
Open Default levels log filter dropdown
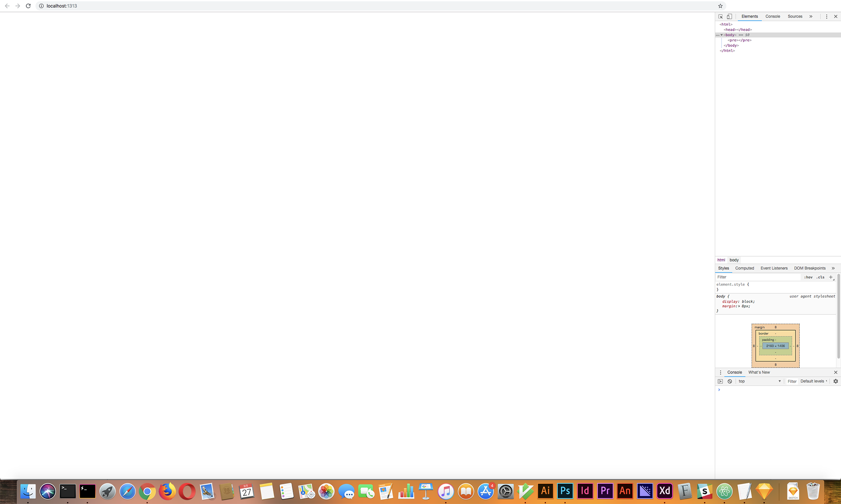pyautogui.click(x=814, y=381)
